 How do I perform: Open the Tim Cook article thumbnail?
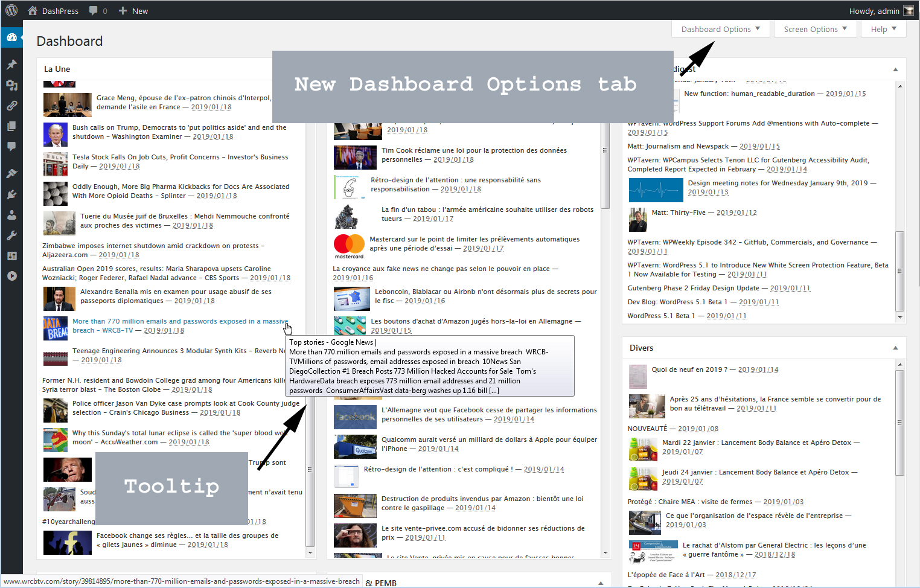tap(355, 158)
